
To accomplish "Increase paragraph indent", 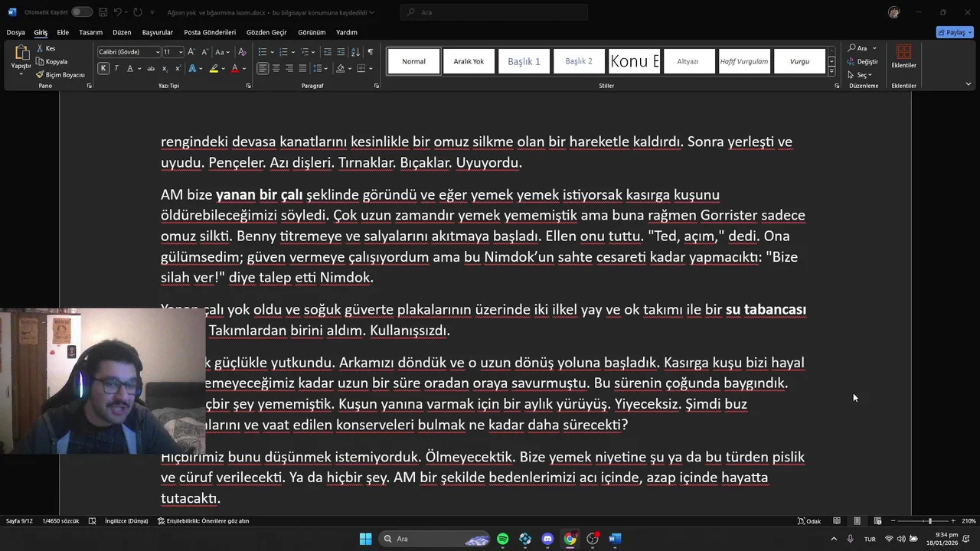I will [341, 52].
